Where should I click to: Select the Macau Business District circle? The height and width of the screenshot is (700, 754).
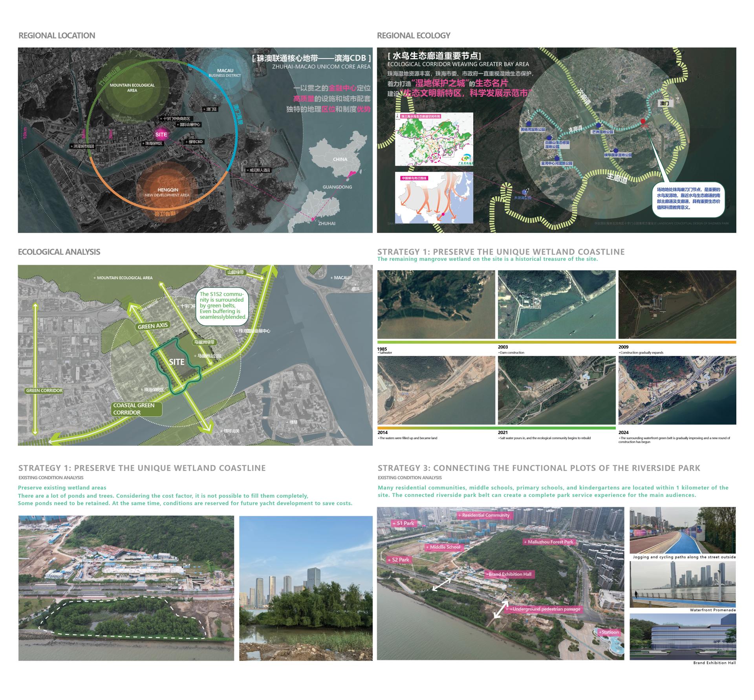[224, 72]
